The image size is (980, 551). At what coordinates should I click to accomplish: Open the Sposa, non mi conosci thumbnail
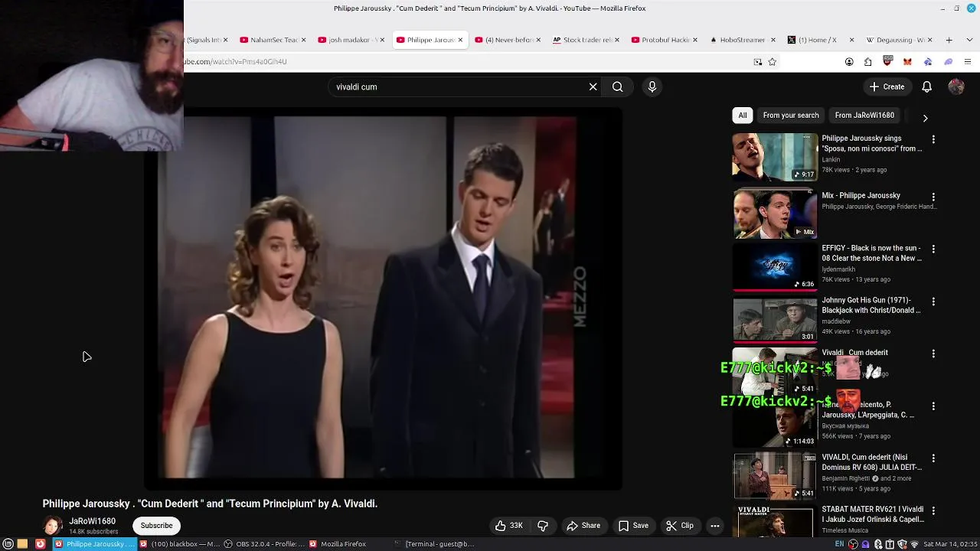(x=775, y=158)
